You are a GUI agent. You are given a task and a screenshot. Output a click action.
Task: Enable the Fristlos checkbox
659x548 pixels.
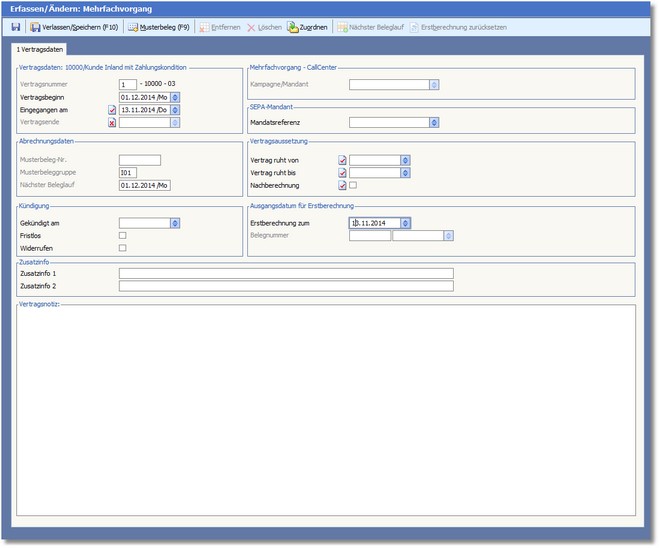[123, 235]
